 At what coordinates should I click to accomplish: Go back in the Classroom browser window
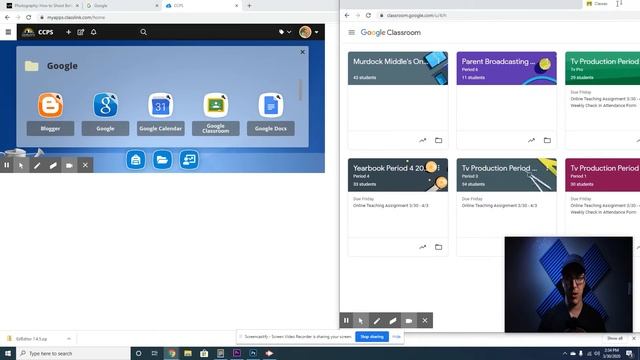point(347,15)
